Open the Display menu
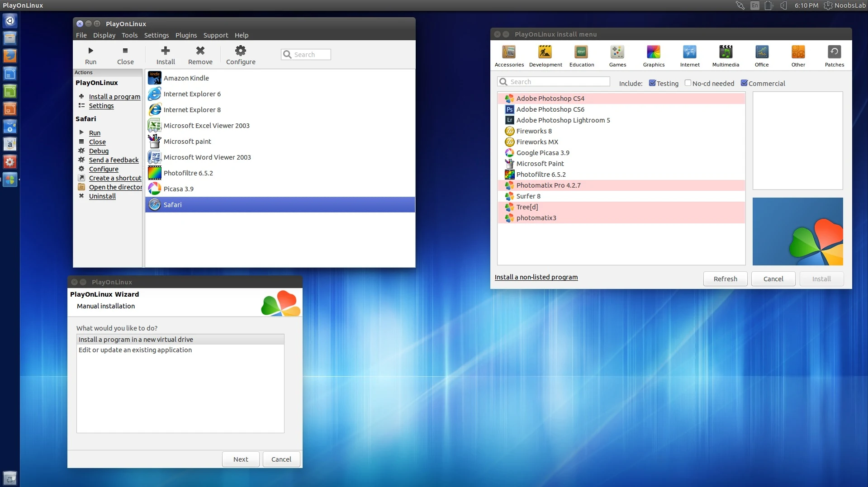The image size is (868, 487). pos(104,35)
